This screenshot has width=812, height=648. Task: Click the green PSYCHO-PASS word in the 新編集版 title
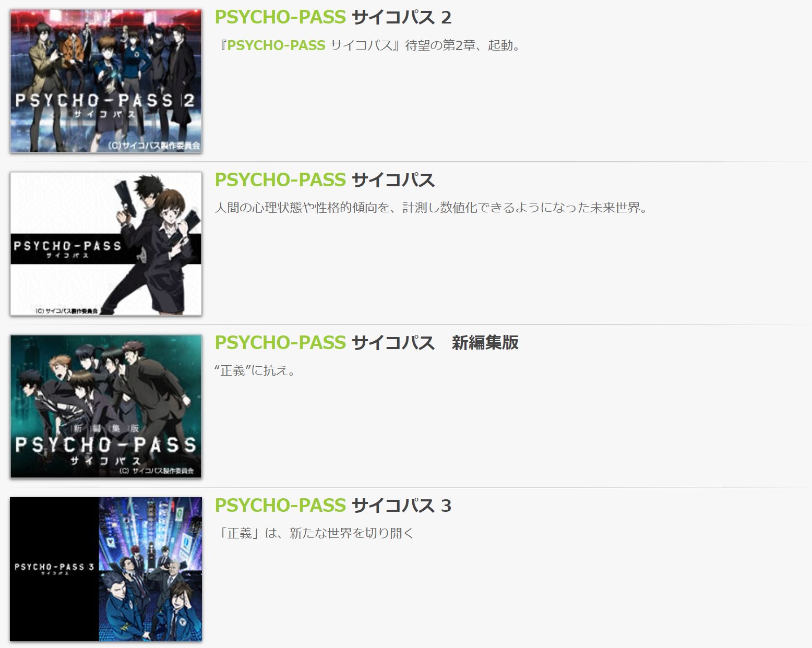coord(280,343)
